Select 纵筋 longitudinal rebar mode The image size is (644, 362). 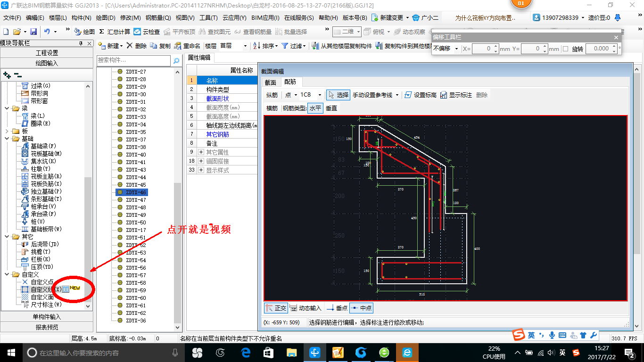(x=272, y=95)
